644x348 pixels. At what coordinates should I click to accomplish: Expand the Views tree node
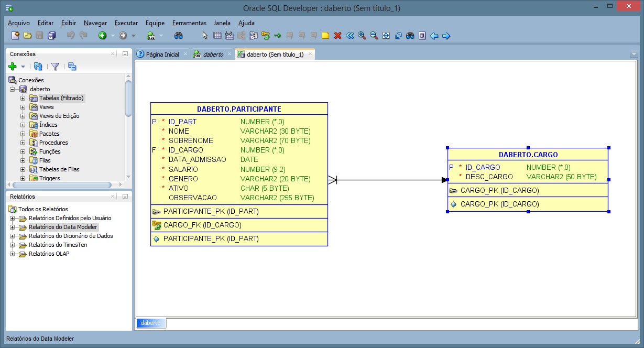[x=23, y=107]
